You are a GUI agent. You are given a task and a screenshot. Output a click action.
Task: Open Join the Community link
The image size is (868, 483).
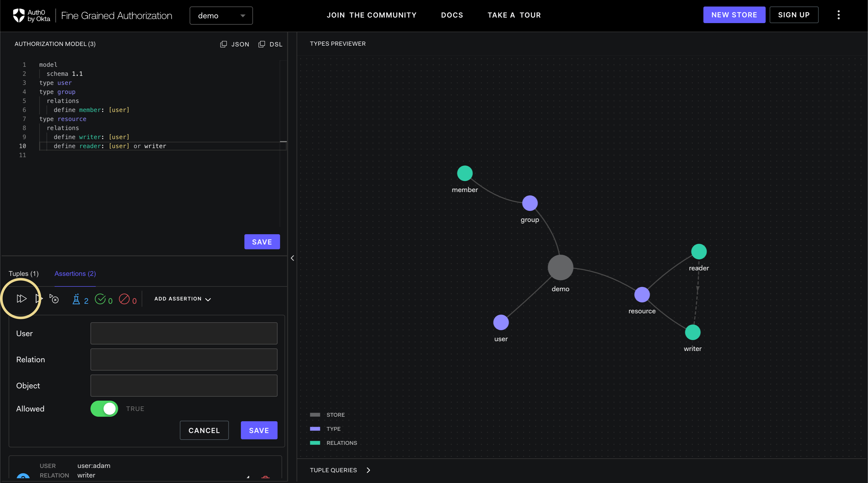371,15
